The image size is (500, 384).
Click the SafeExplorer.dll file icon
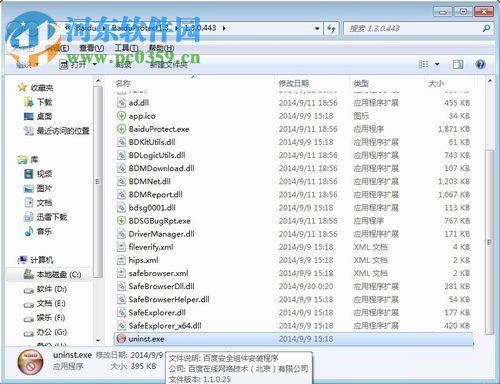coord(121,312)
